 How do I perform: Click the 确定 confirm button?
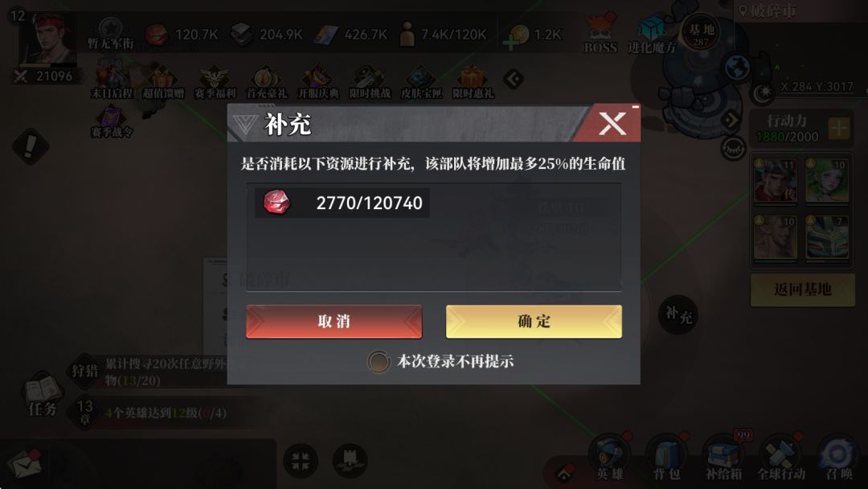tap(534, 321)
